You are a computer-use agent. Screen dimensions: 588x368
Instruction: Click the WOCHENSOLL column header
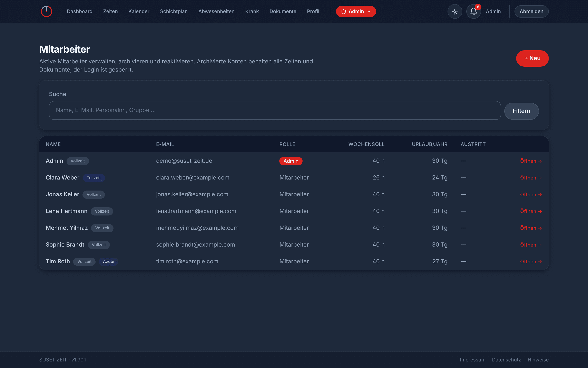point(366,144)
